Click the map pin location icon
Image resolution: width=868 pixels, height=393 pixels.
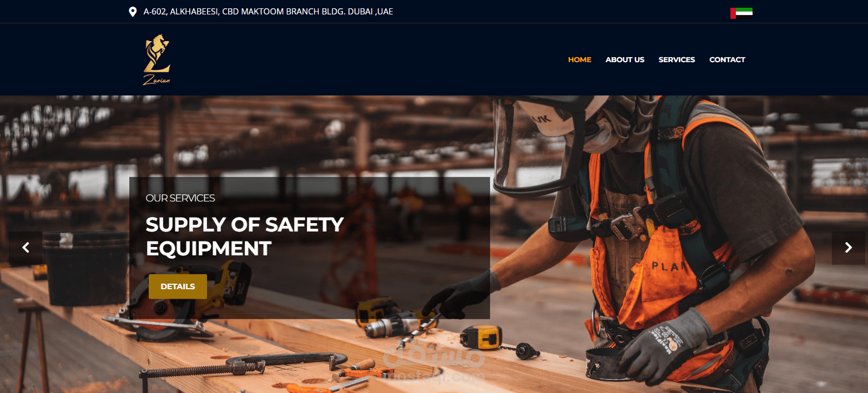[133, 12]
